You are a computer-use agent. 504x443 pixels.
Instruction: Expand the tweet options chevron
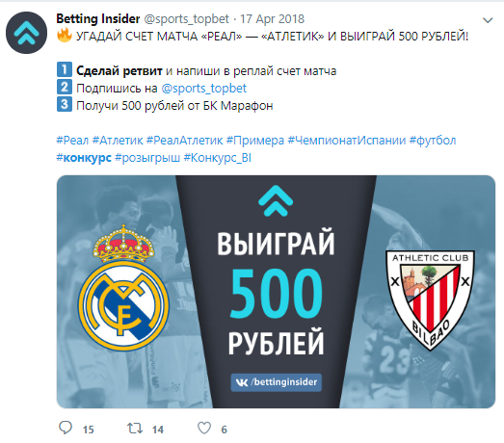488,20
